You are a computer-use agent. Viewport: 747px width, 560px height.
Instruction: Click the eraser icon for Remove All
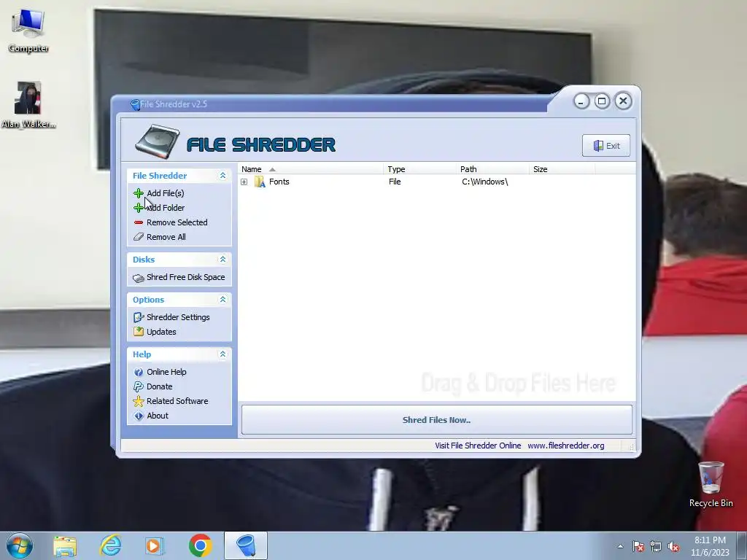pos(138,237)
